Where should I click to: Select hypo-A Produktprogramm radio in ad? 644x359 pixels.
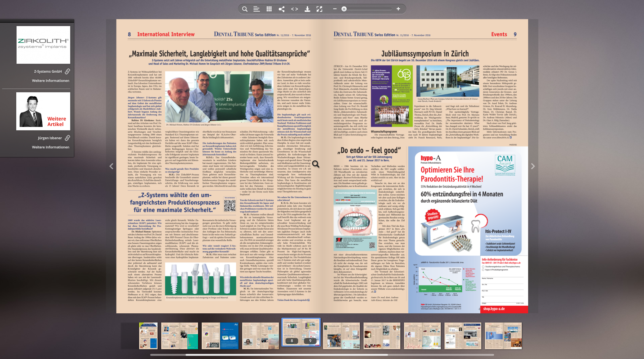coord(483,270)
